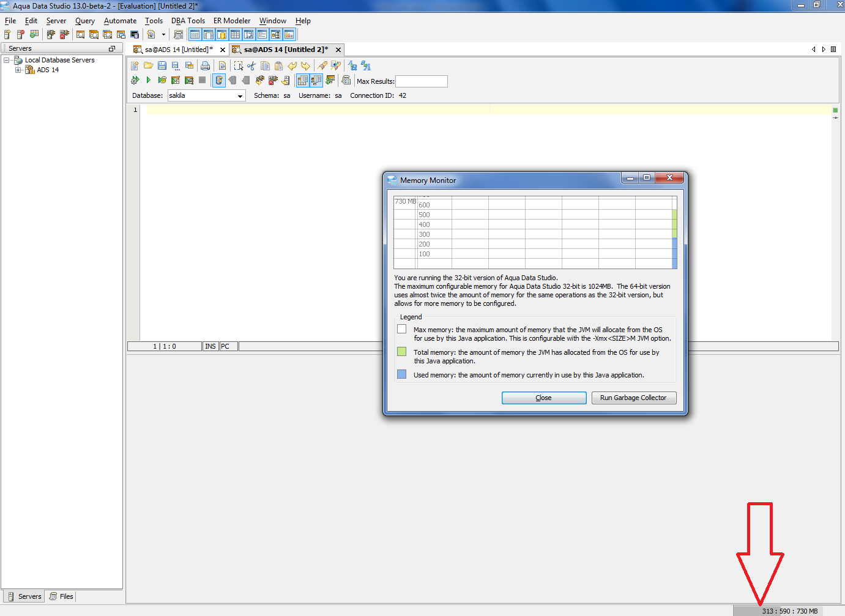The width and height of the screenshot is (845, 616).
Task: Open the File menu
Action: point(10,21)
